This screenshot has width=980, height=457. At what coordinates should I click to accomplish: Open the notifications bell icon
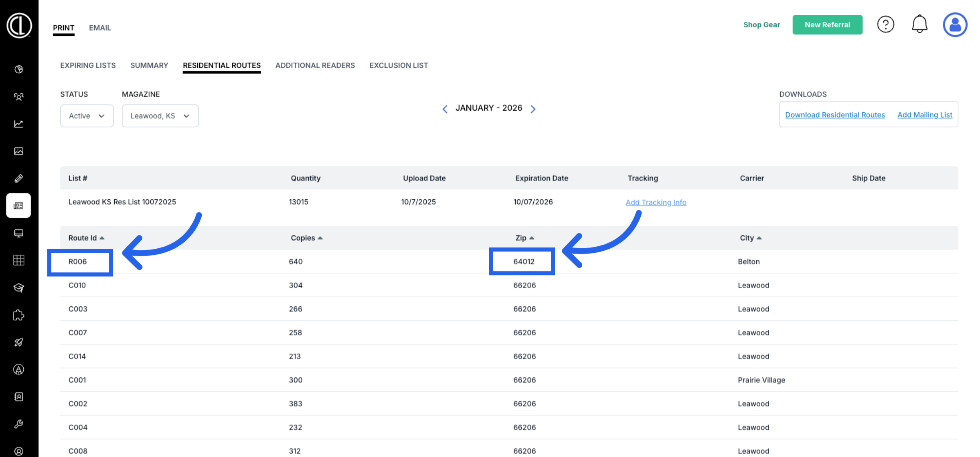point(919,25)
